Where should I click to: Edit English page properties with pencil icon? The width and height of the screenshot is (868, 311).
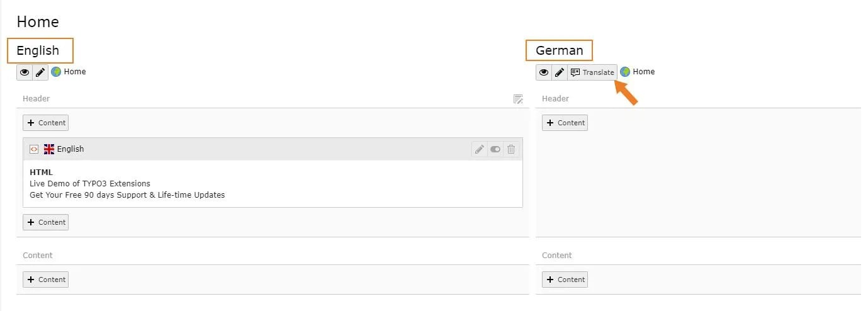point(40,72)
